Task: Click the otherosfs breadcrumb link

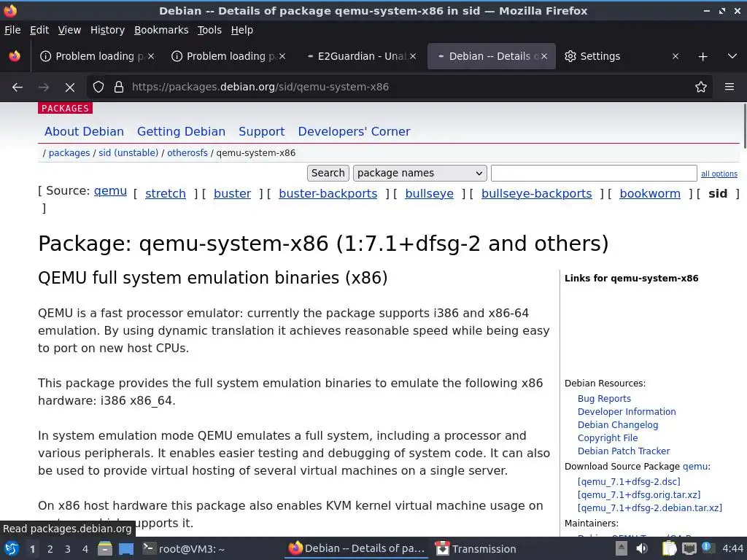Action: point(187,153)
